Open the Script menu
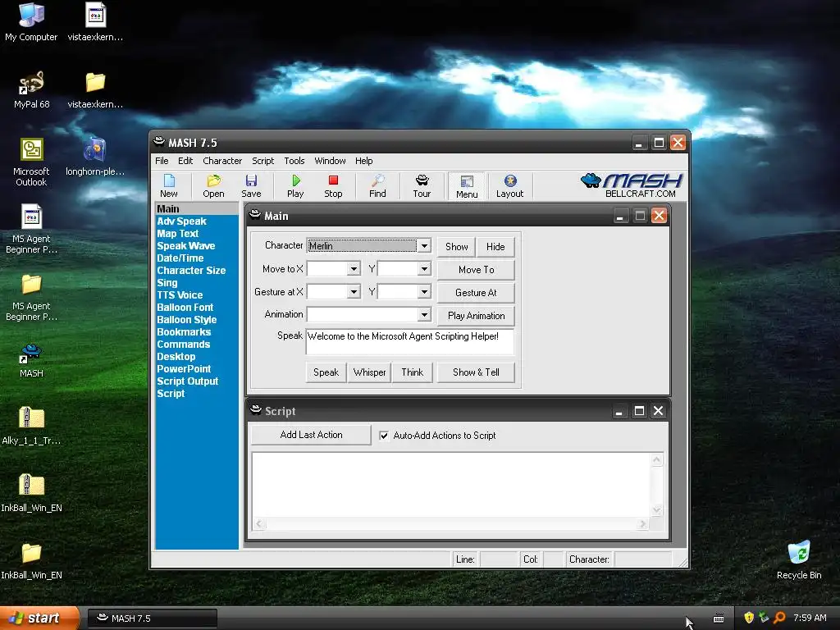The height and width of the screenshot is (630, 840). [x=263, y=161]
